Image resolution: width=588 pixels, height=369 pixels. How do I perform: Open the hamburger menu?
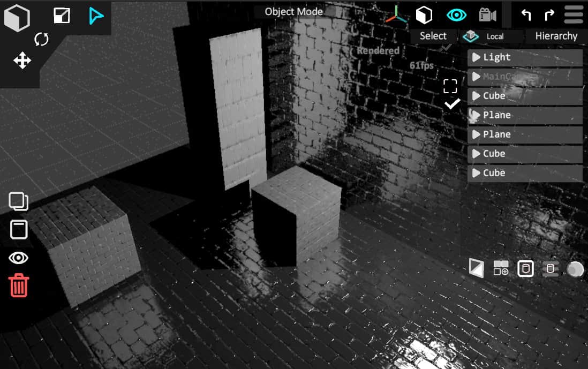[x=574, y=15]
